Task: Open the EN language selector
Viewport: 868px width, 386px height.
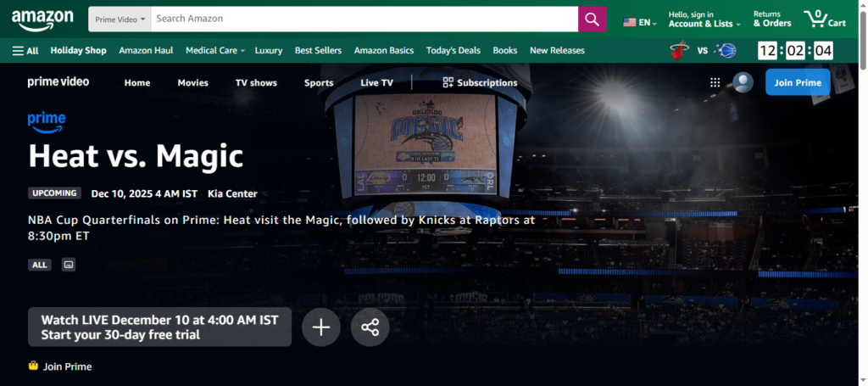Action: coord(640,22)
